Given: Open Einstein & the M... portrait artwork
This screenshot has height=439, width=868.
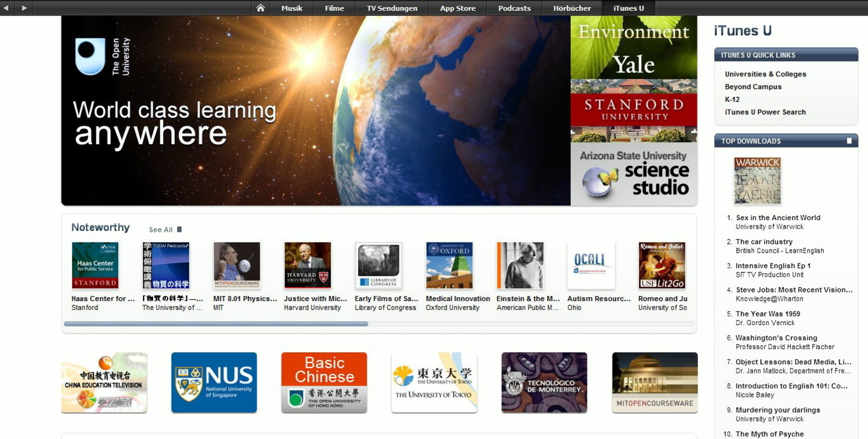Looking at the screenshot, I should 520,265.
